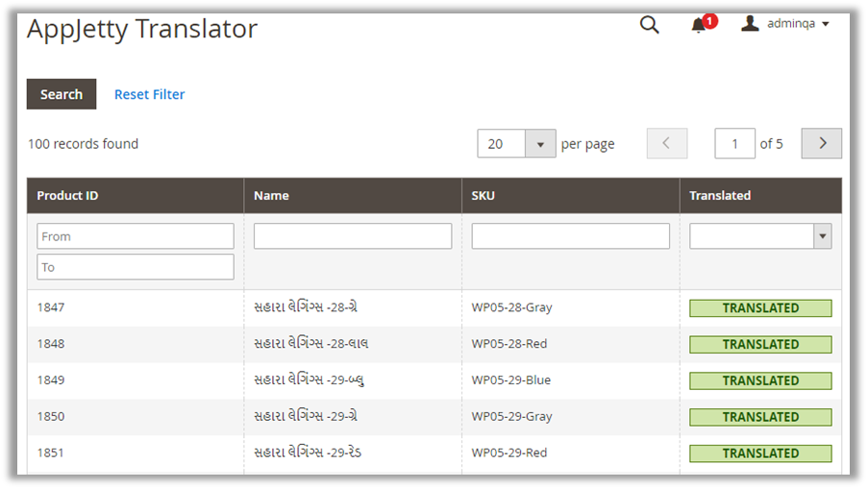
Task: Click TRANSLATED badge for product 1851
Action: point(759,453)
